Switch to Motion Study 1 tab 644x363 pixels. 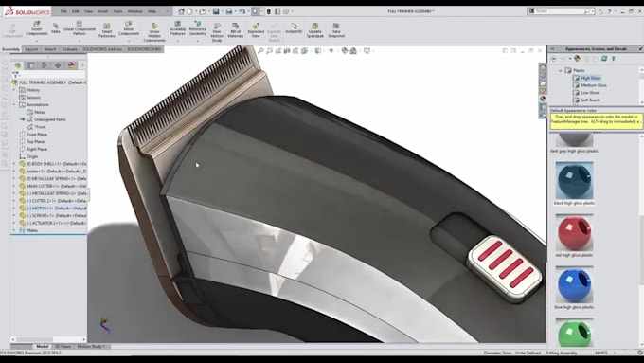pyautogui.click(x=91, y=347)
